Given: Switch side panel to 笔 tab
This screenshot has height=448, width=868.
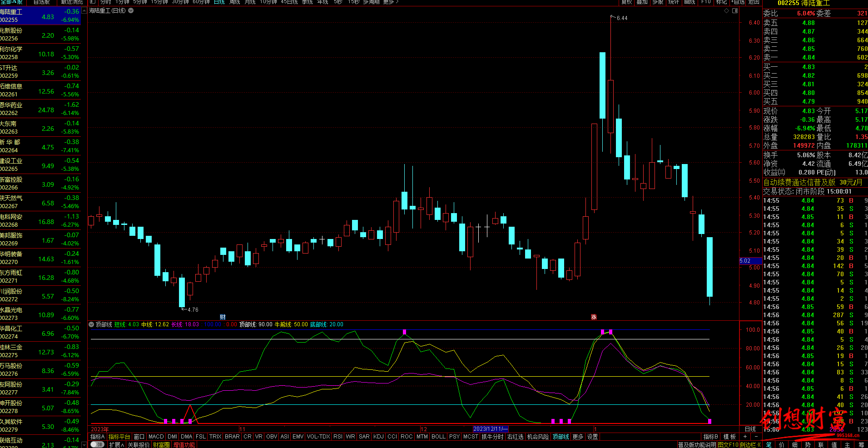Looking at the screenshot, I should click(x=769, y=445).
